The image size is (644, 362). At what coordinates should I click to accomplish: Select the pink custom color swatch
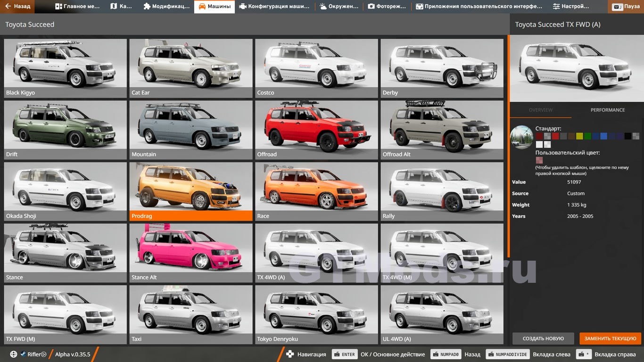click(x=539, y=160)
